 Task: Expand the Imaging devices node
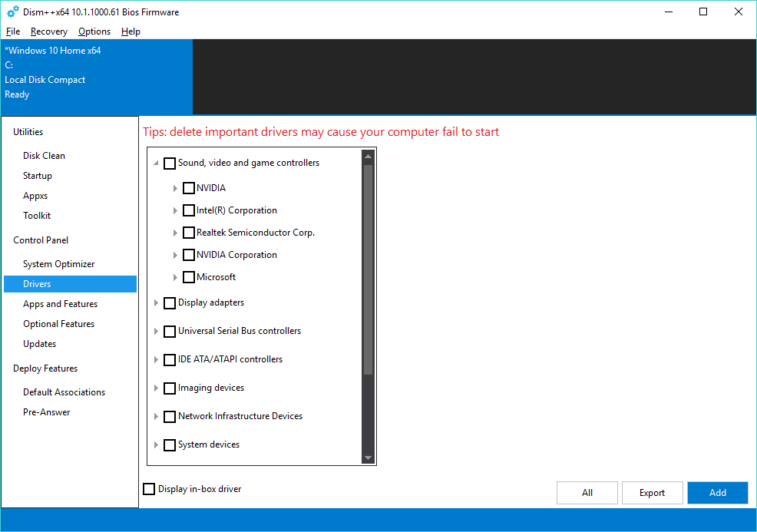(156, 388)
